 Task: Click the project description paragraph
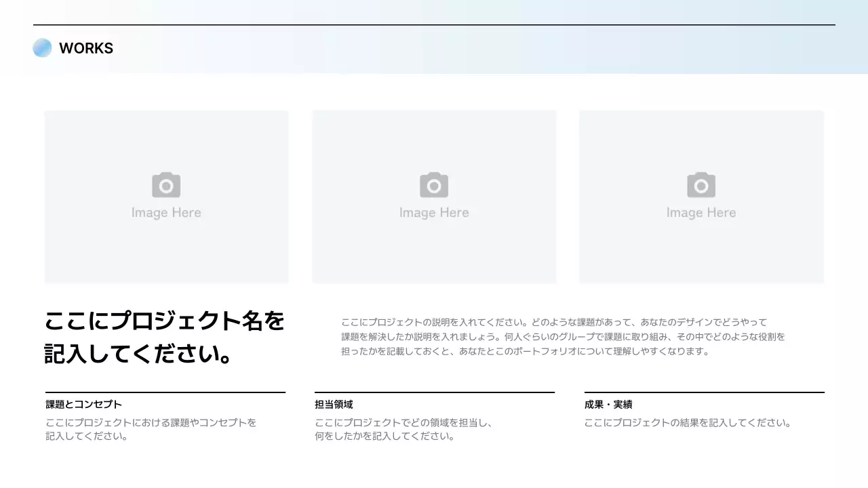[565, 337]
